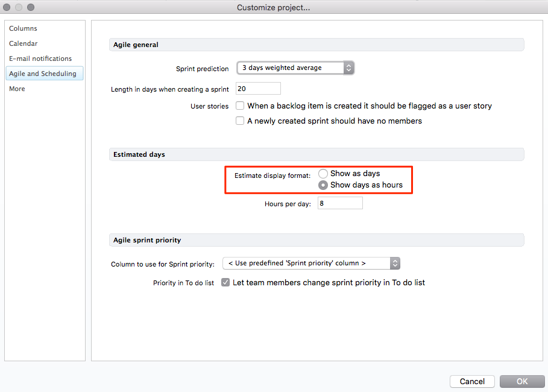548x392 pixels.
Task: Confirm settings with the OK button
Action: pyautogui.click(x=522, y=381)
